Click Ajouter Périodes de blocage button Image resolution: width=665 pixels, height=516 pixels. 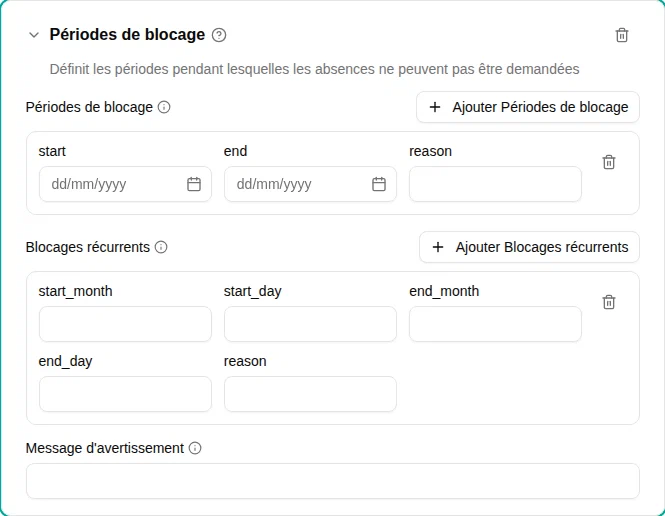coord(528,107)
